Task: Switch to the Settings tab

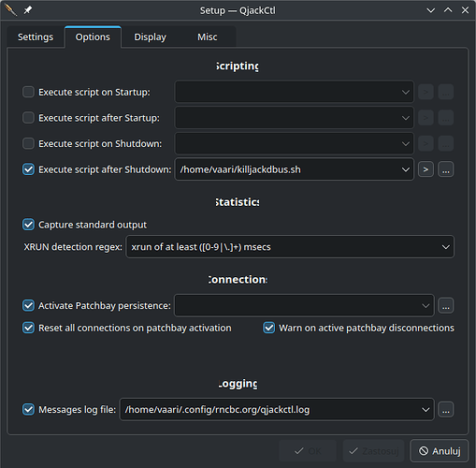Action: point(36,37)
